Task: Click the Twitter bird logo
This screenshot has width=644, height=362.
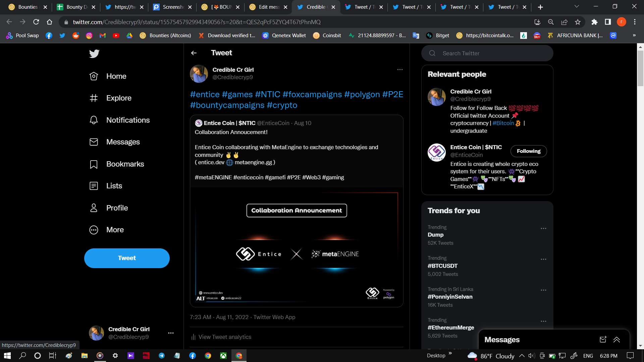Action: (x=94, y=54)
